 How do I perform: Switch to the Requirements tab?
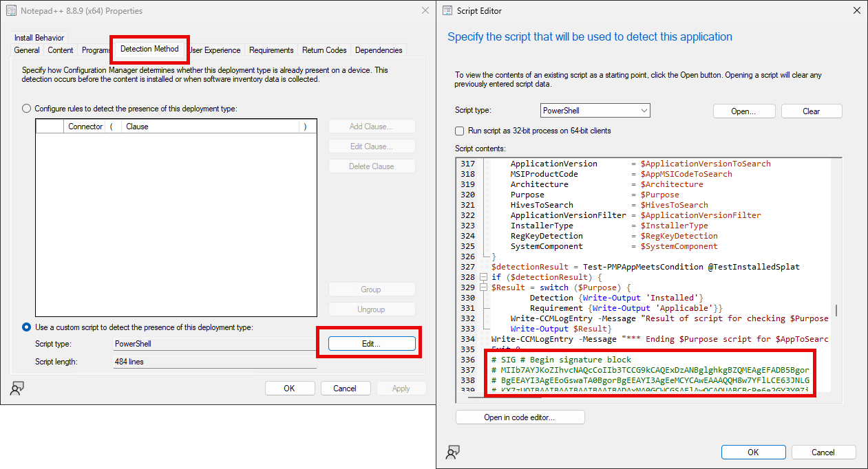[271, 50]
